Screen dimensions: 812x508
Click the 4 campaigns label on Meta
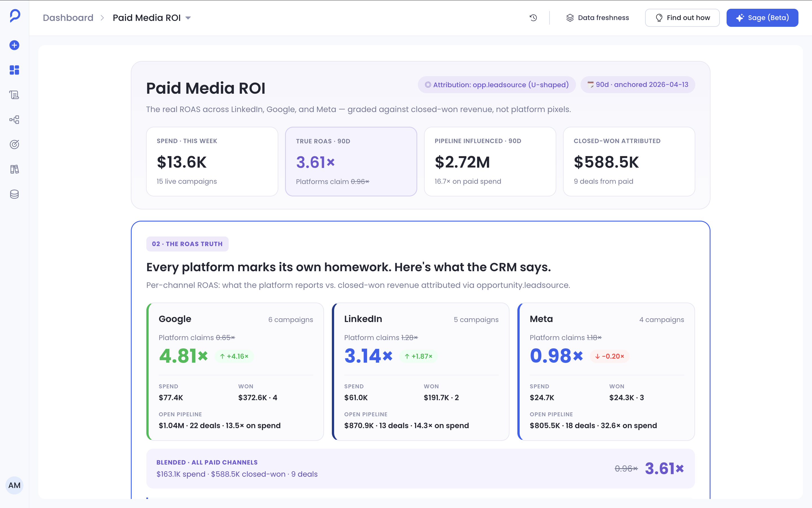(x=662, y=319)
